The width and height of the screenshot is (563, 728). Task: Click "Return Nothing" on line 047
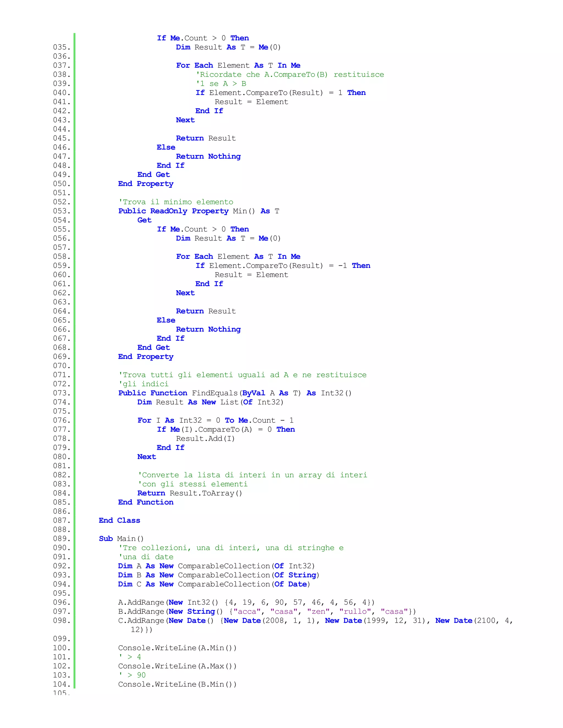click(x=208, y=156)
